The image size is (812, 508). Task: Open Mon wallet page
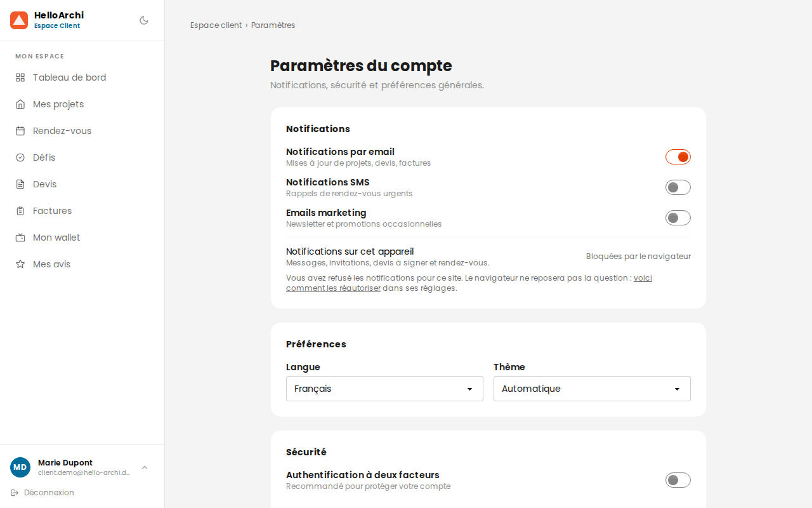click(82, 237)
